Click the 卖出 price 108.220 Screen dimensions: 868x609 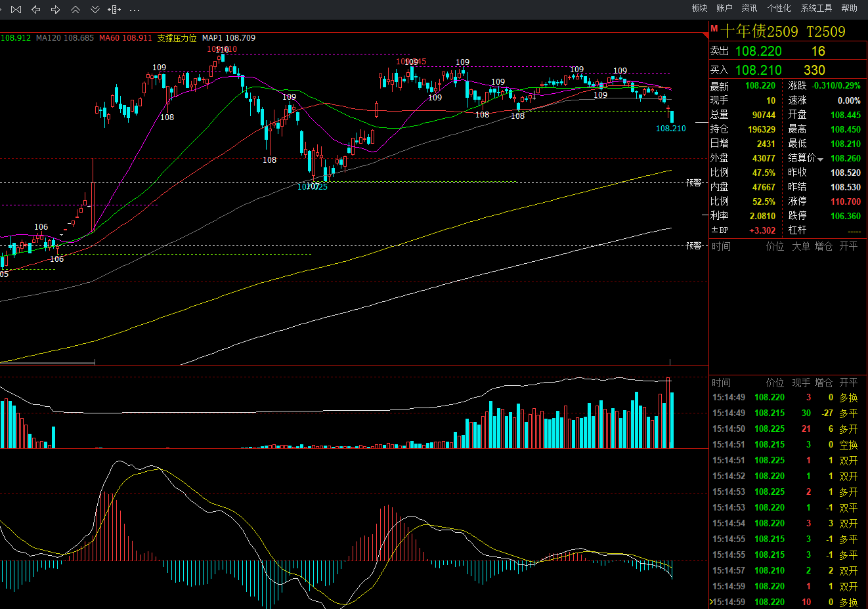758,51
